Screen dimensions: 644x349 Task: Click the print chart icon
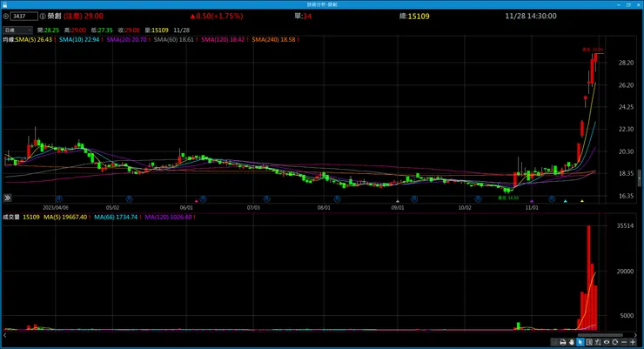pyautogui.click(x=563, y=342)
